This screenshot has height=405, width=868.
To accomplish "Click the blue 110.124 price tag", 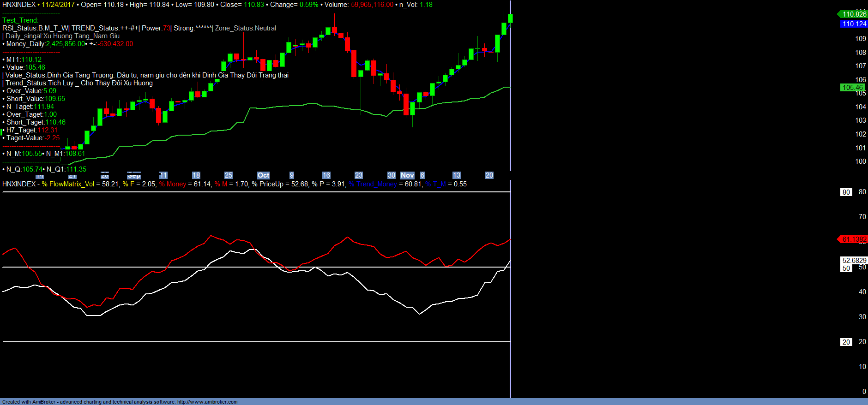I will (854, 24).
